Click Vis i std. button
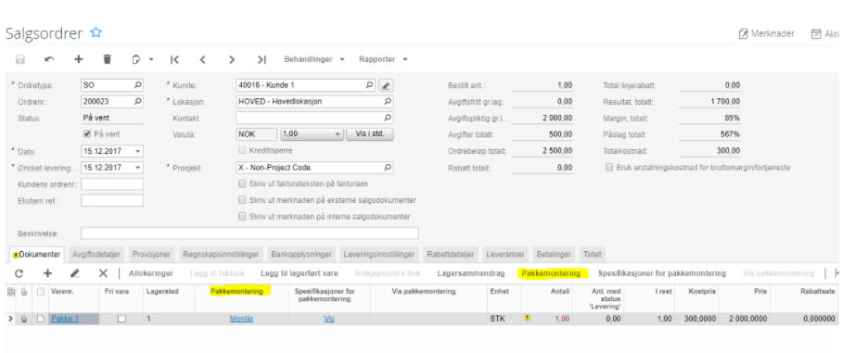The height and width of the screenshot is (353, 868). click(370, 134)
